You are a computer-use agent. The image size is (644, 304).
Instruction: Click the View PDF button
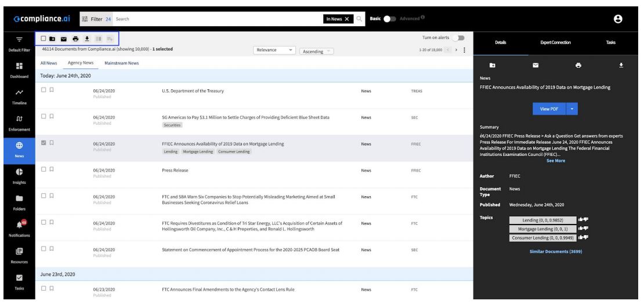549,109
